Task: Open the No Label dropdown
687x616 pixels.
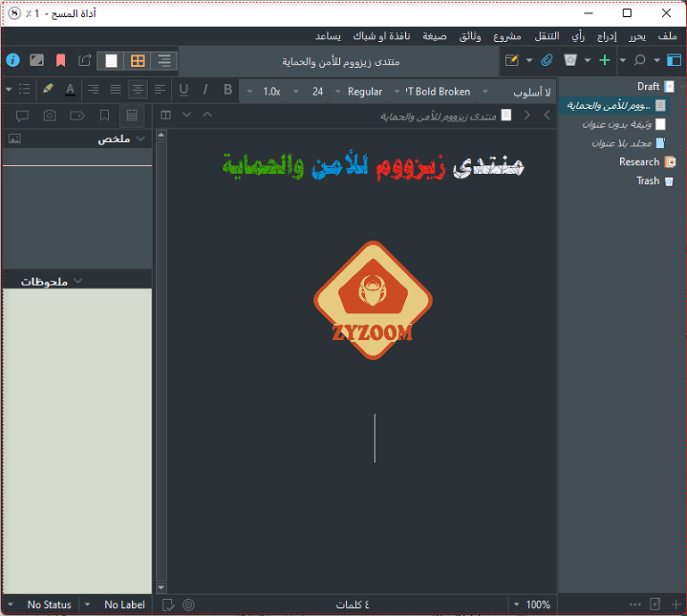Action: tap(116, 605)
